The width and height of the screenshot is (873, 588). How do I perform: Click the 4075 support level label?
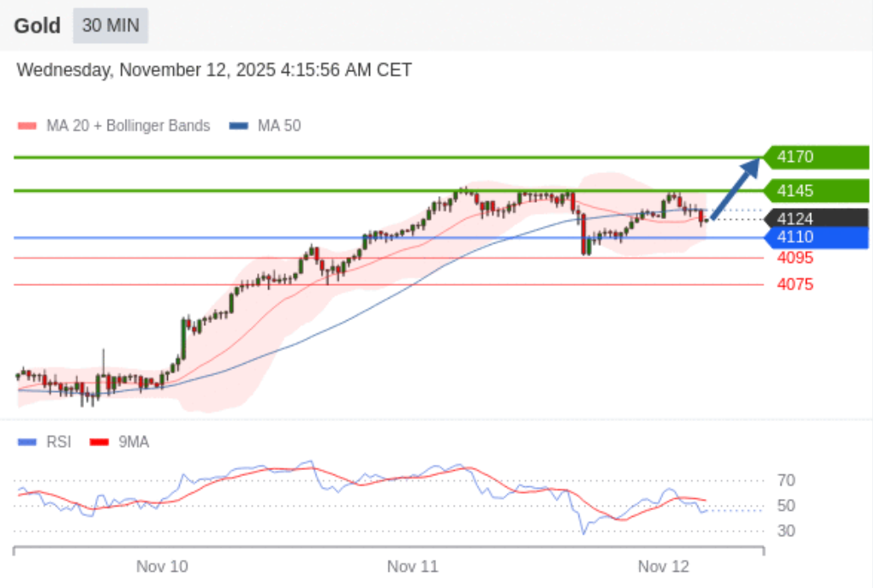tap(795, 284)
